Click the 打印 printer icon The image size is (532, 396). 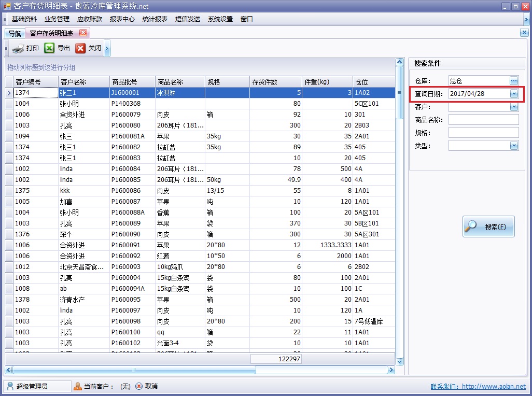pos(17,48)
